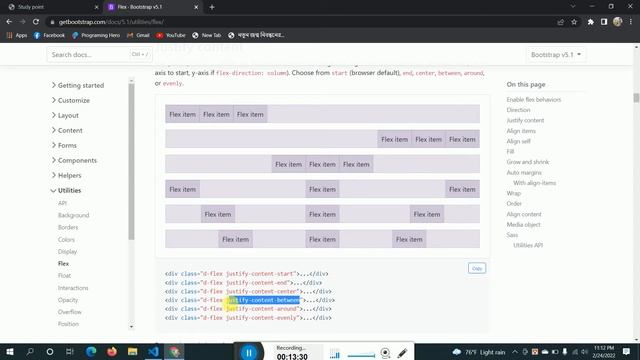640x360 pixels.
Task: Copy the justify-content code snippet
Action: (477, 268)
